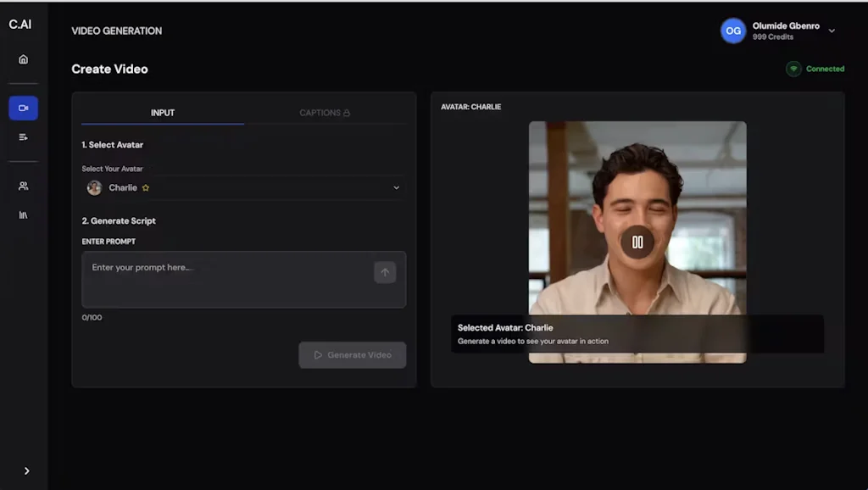Switch to the INPUT tab
Screen dimensions: 868x490
tap(162, 112)
